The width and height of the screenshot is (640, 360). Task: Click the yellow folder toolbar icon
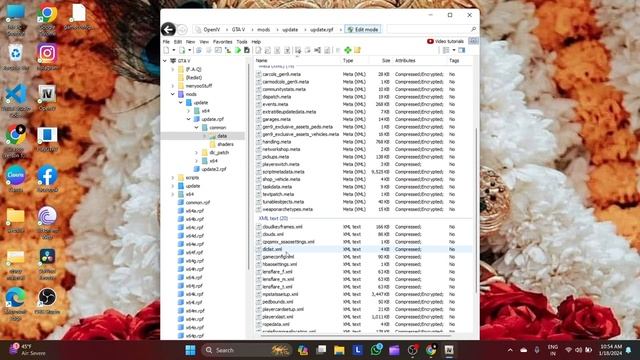(x=357, y=50)
